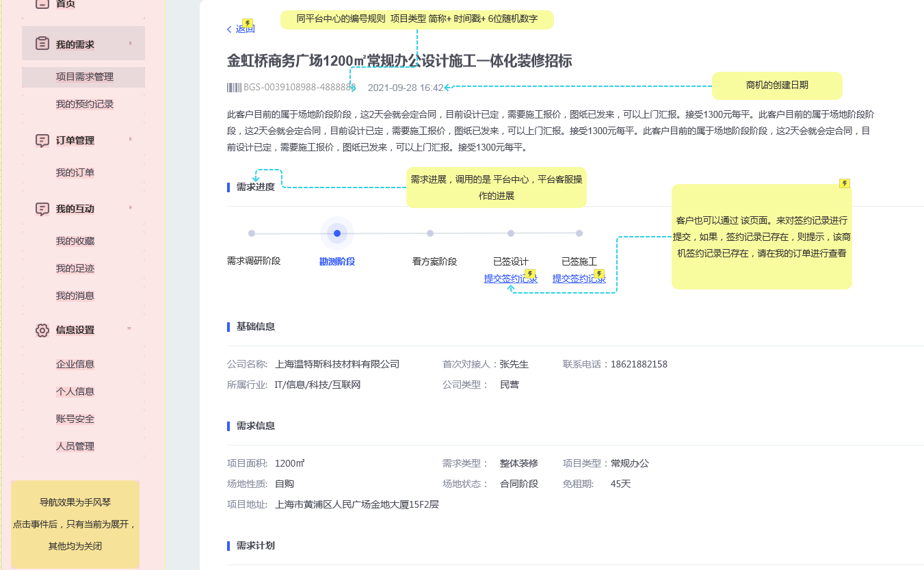Click the site status value 合同阶段
Viewport: 924px width, 570px height.
pos(519,484)
